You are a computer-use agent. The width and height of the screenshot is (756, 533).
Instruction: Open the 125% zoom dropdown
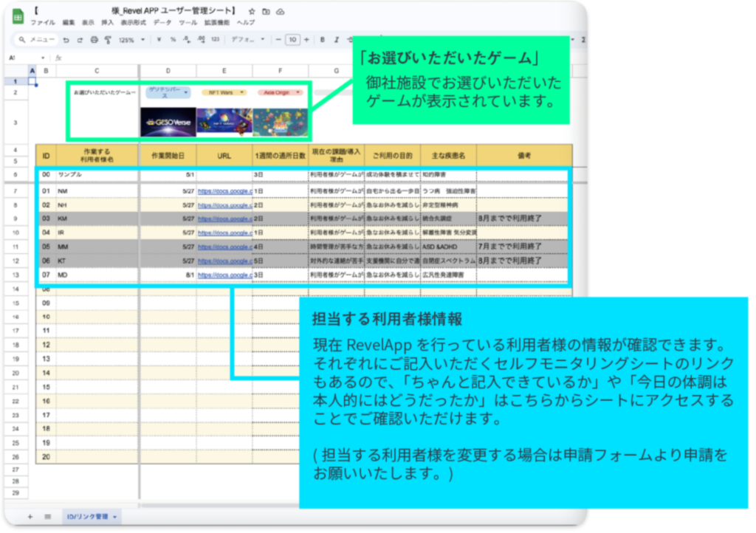pyautogui.click(x=130, y=40)
